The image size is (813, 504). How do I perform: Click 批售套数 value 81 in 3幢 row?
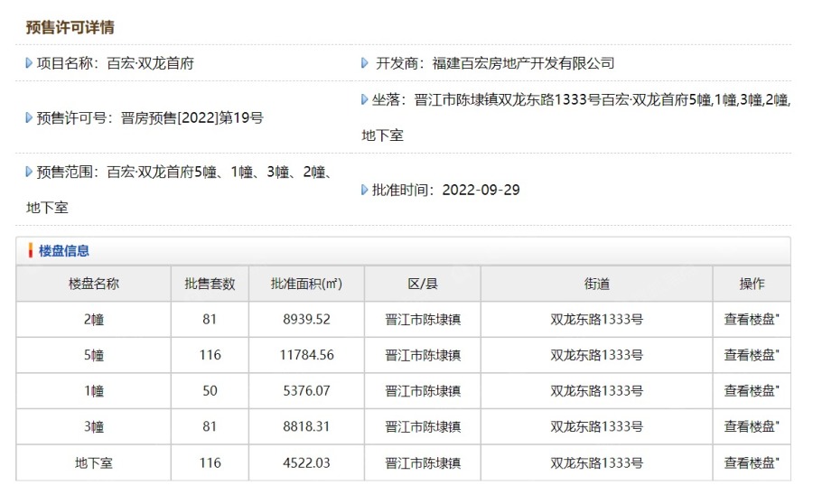tap(210, 426)
